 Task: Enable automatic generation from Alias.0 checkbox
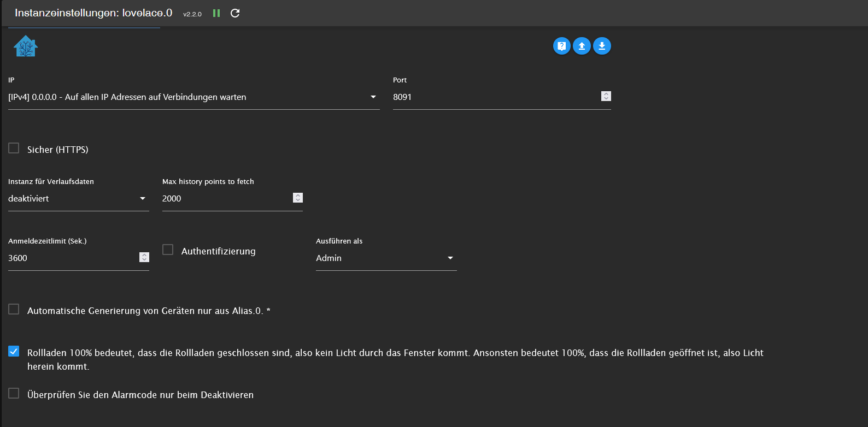[x=14, y=310]
